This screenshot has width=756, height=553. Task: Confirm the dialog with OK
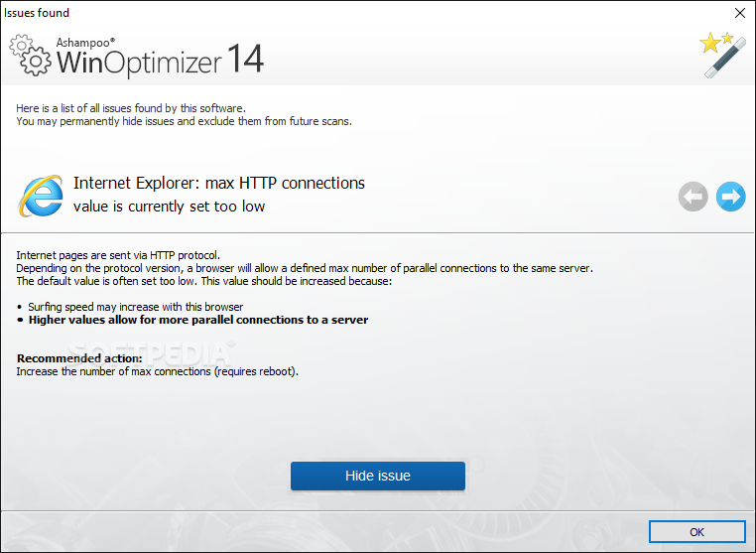click(x=696, y=532)
